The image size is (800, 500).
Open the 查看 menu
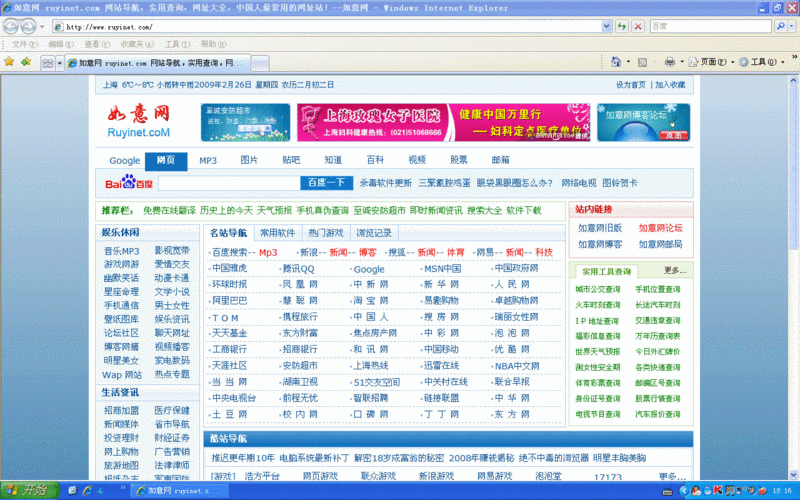97,44
